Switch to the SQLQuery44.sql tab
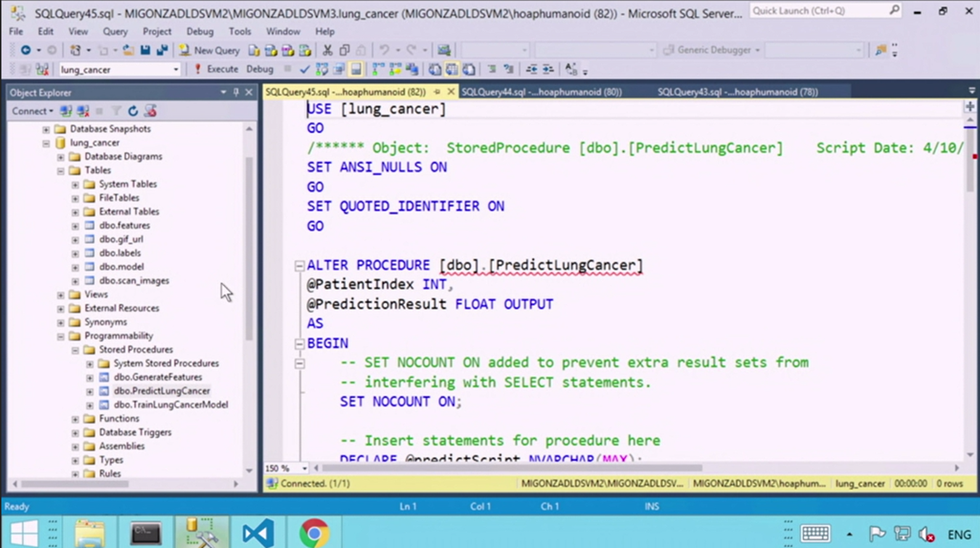980x548 pixels. (542, 92)
